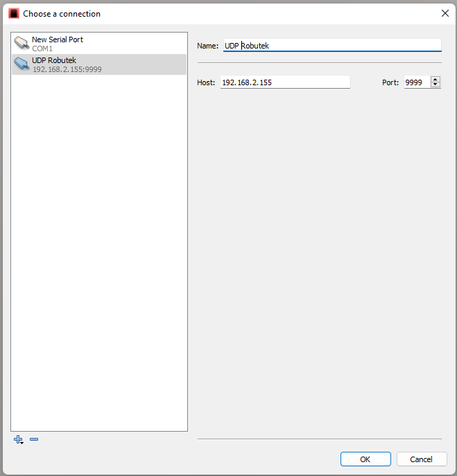Remove selected connection with minus icon

(34, 440)
